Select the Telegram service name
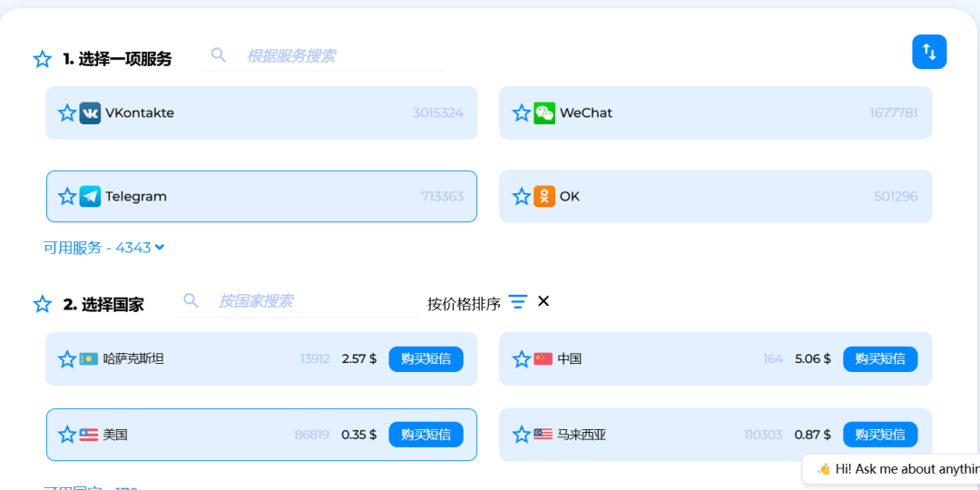 pos(135,196)
